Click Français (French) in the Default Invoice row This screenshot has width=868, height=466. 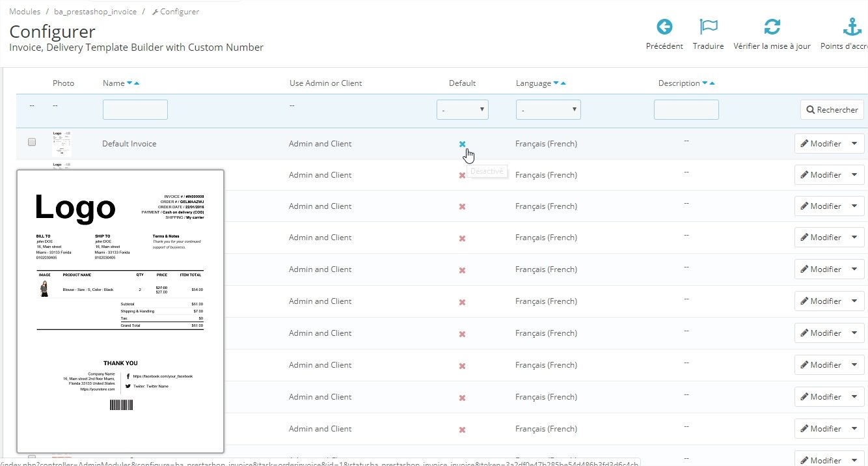[546, 144]
